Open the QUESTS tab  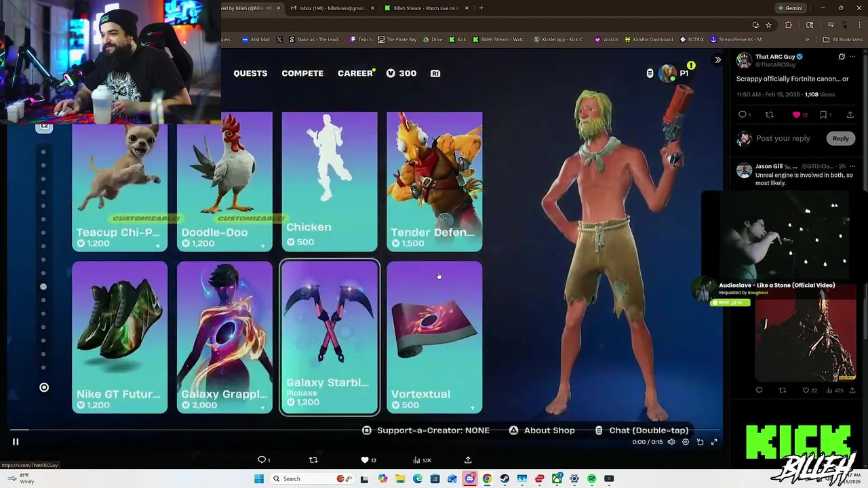pyautogui.click(x=250, y=73)
